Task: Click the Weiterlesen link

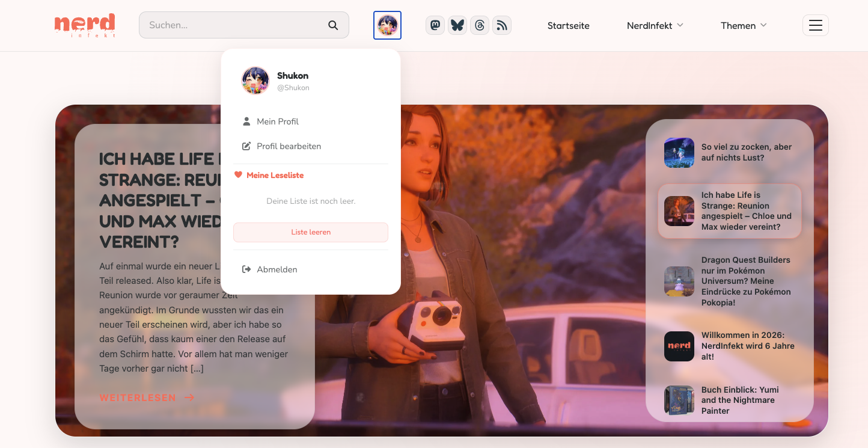Action: point(138,397)
